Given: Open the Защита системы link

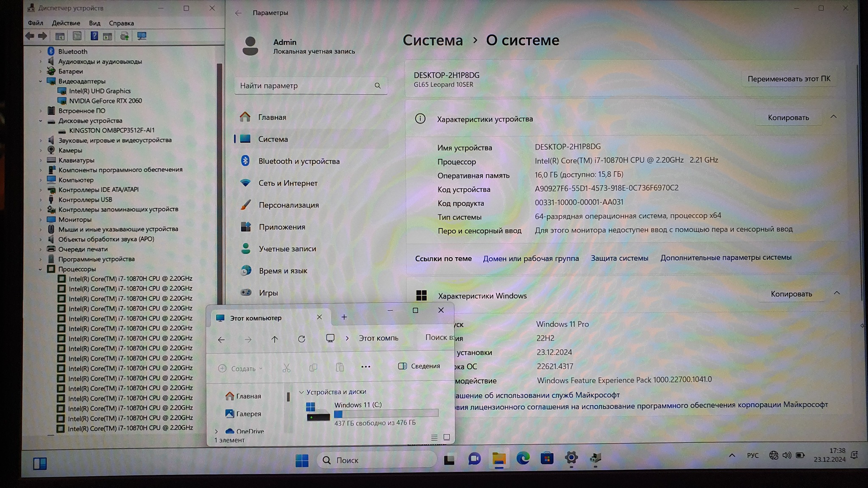Looking at the screenshot, I should point(619,258).
